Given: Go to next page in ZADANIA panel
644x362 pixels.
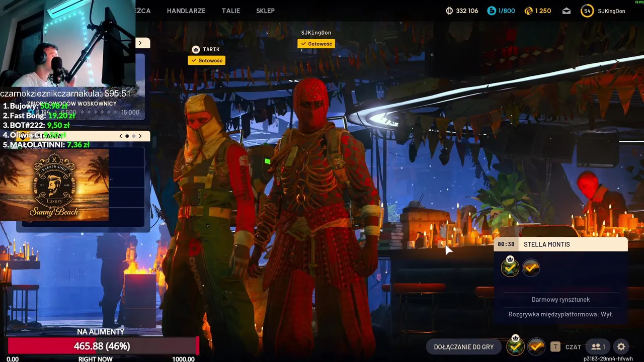Looking at the screenshot, I should tap(140, 136).
